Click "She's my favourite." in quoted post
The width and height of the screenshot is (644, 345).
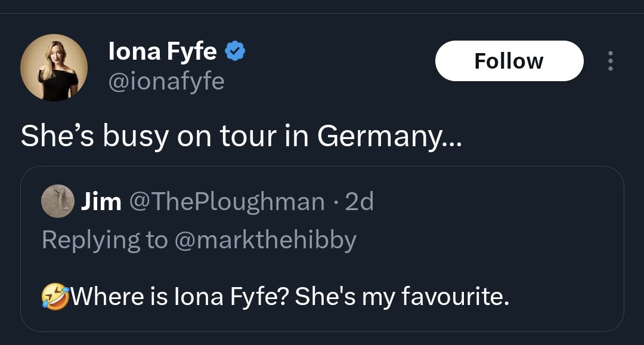pyautogui.click(x=402, y=296)
